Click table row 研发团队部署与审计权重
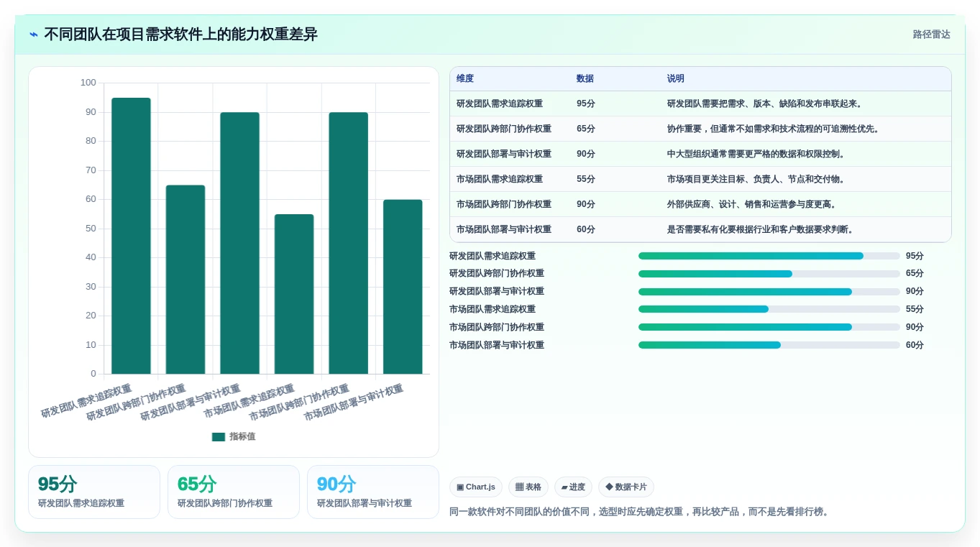Viewport: 980px width, 547px height. [x=700, y=154]
